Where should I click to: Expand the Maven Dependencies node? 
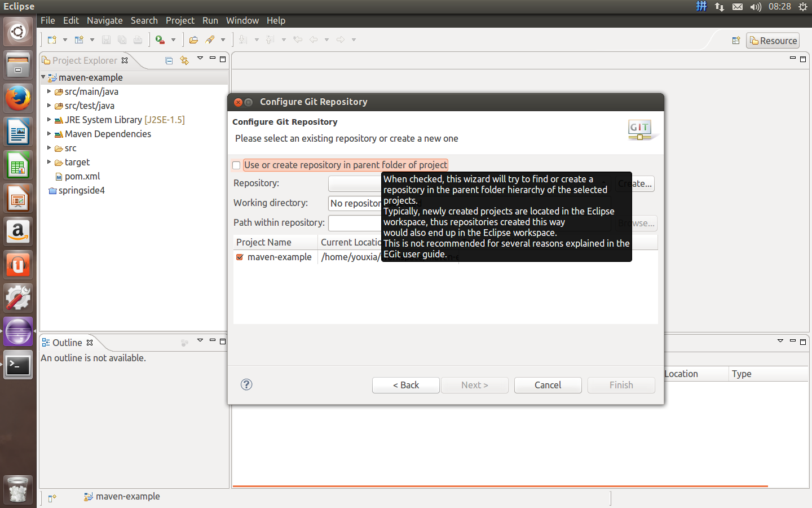pyautogui.click(x=49, y=134)
